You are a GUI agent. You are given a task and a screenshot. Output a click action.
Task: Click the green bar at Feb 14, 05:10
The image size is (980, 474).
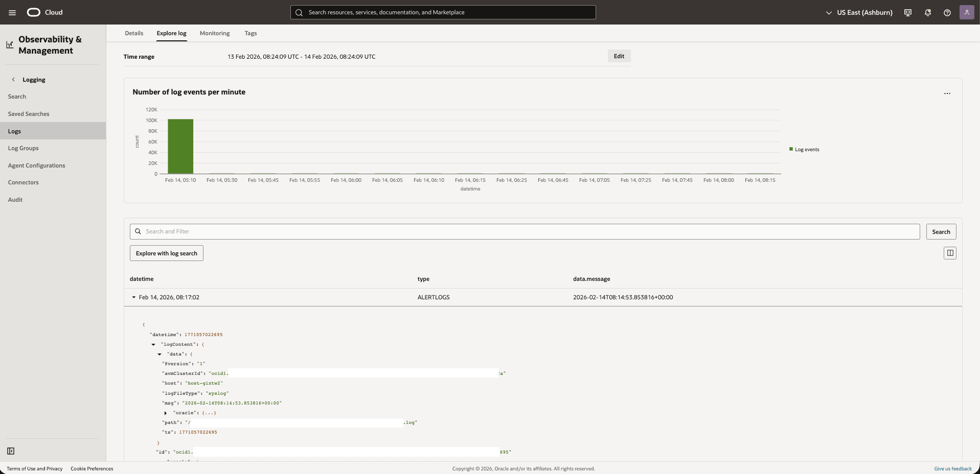180,146
